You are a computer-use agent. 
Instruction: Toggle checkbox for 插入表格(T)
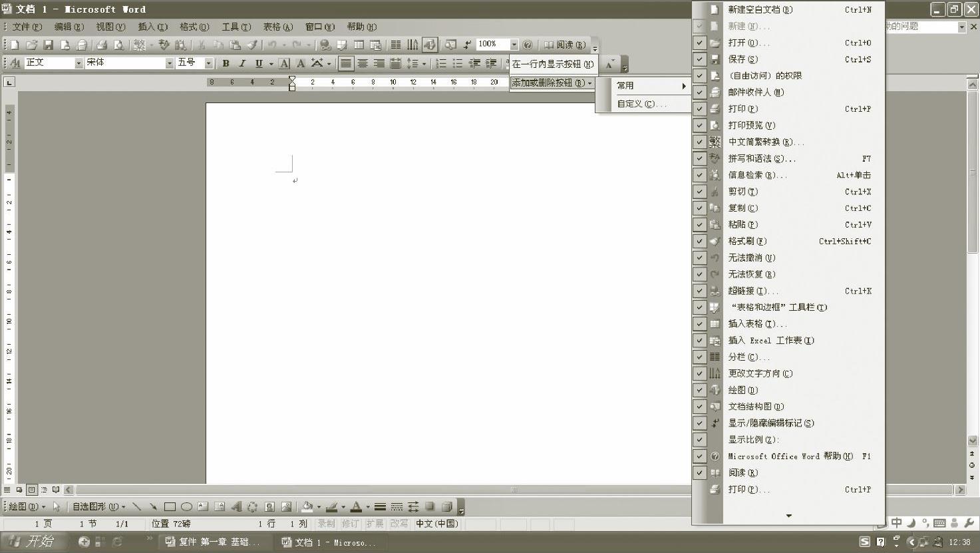coord(699,323)
